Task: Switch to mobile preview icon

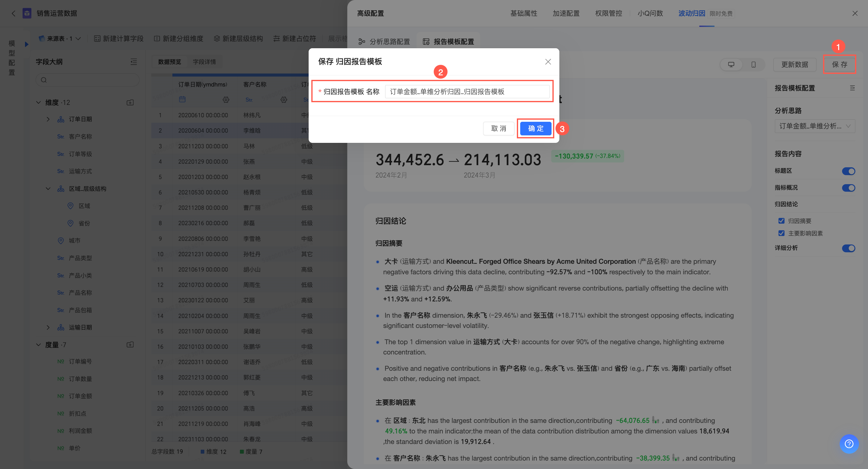Action: tap(753, 65)
